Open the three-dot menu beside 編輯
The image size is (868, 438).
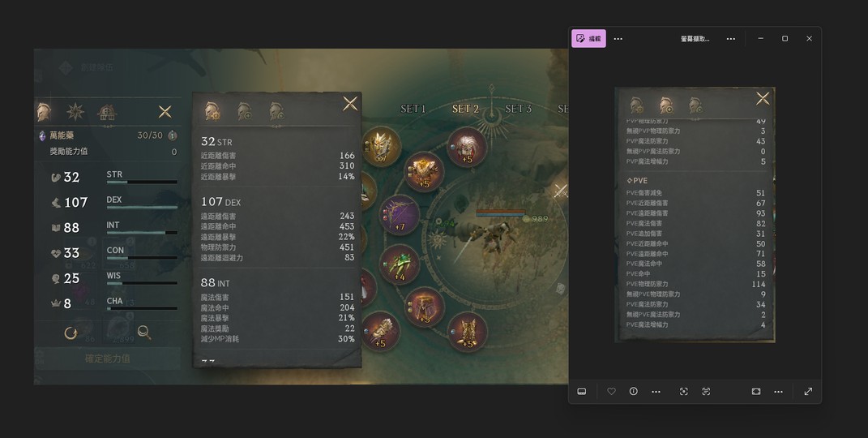[618, 39]
